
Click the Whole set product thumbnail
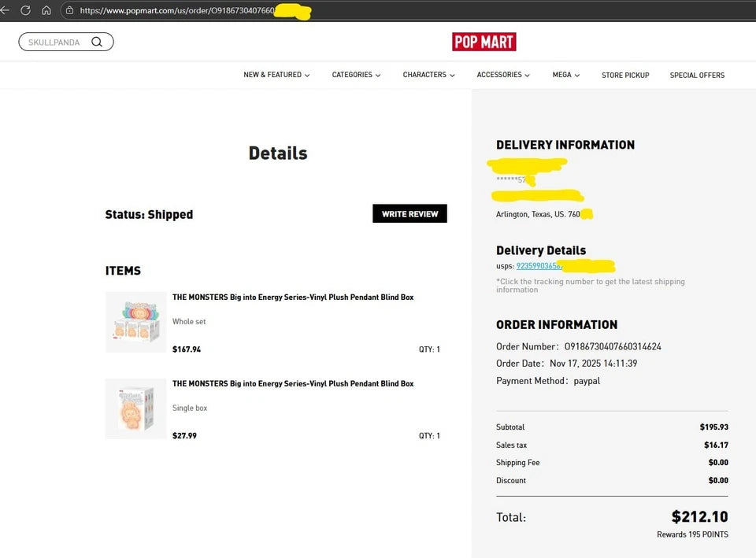click(135, 322)
